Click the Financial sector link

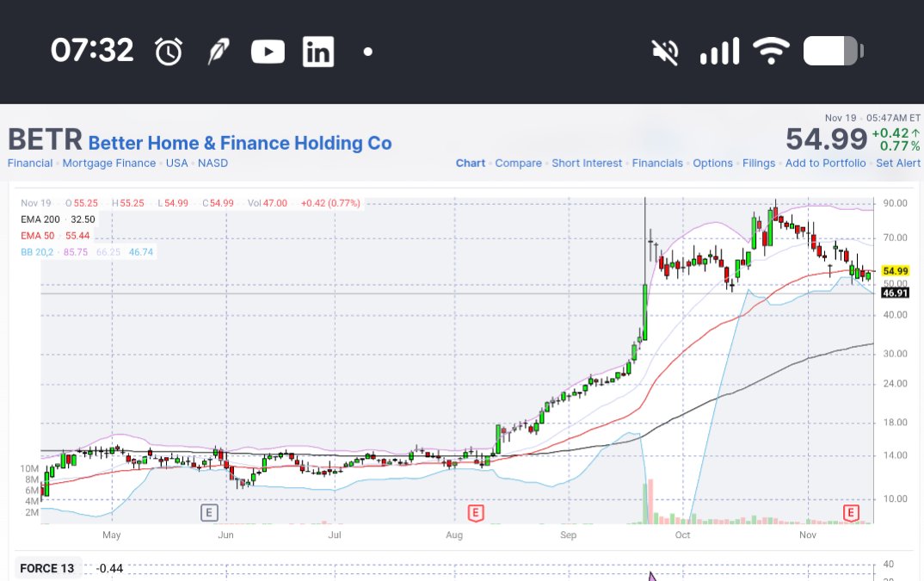point(30,164)
